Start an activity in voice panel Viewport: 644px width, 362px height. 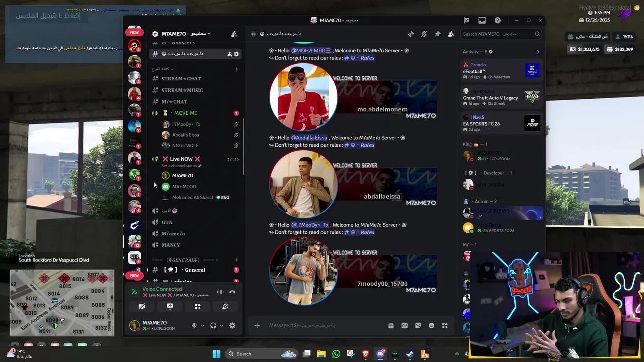point(198,306)
